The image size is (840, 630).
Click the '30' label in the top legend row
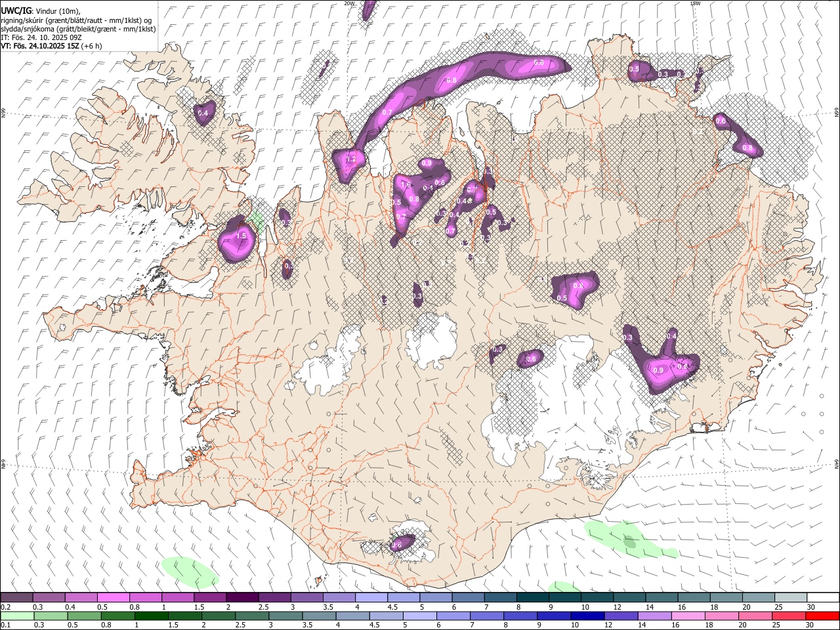click(x=811, y=607)
